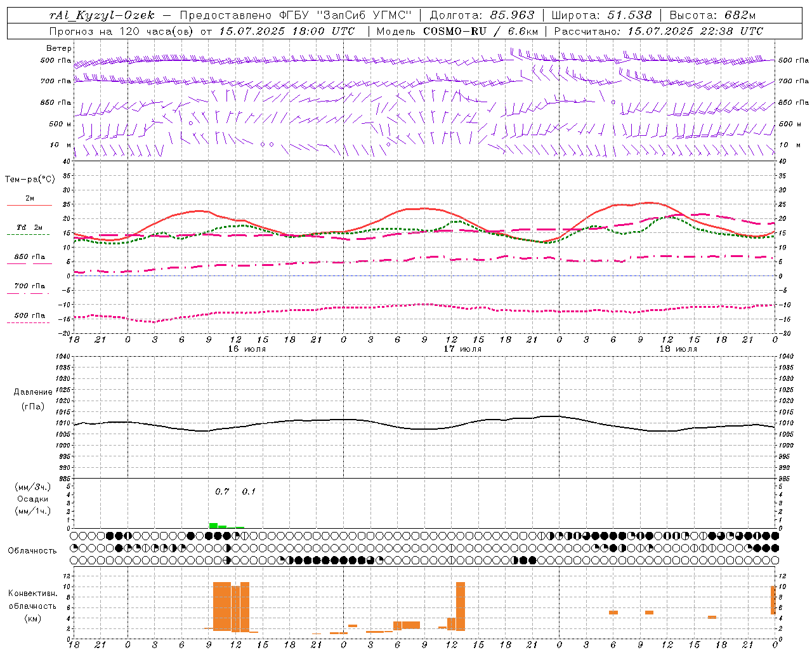Click the Широта: 51.538 value
Screen dimensions: 812x650
coord(601,15)
